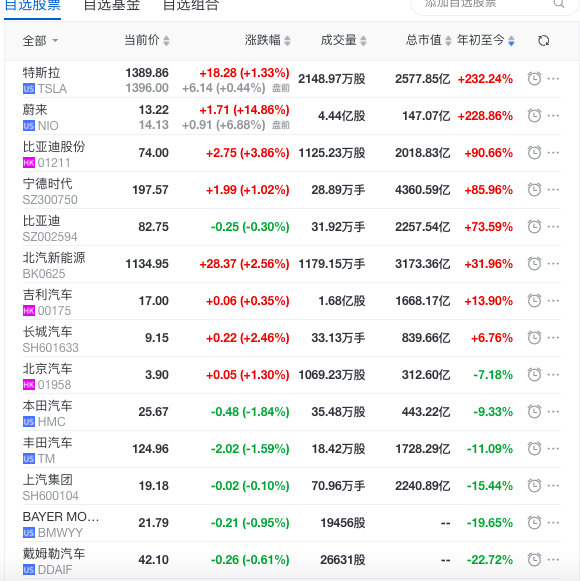The height and width of the screenshot is (581, 580).
Task: Open 长城汽车 stock page
Action: pos(47,332)
